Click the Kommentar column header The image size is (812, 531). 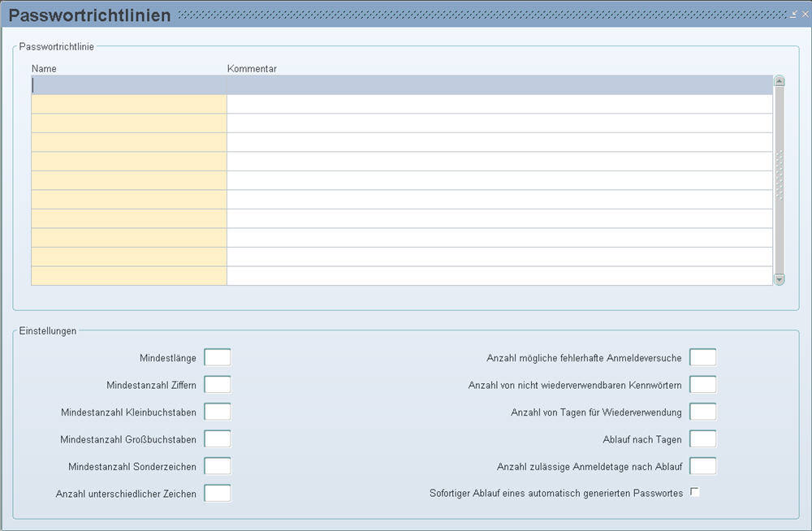[252, 69]
